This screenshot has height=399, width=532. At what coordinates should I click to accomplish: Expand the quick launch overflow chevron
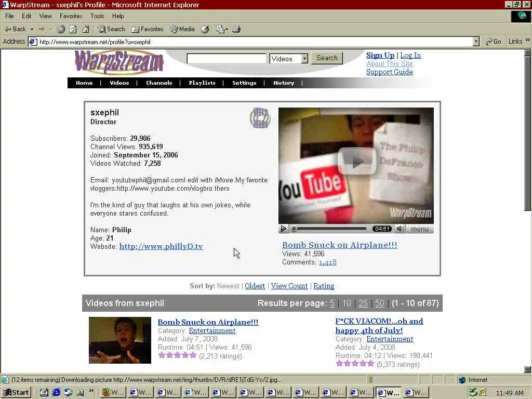pos(91,391)
